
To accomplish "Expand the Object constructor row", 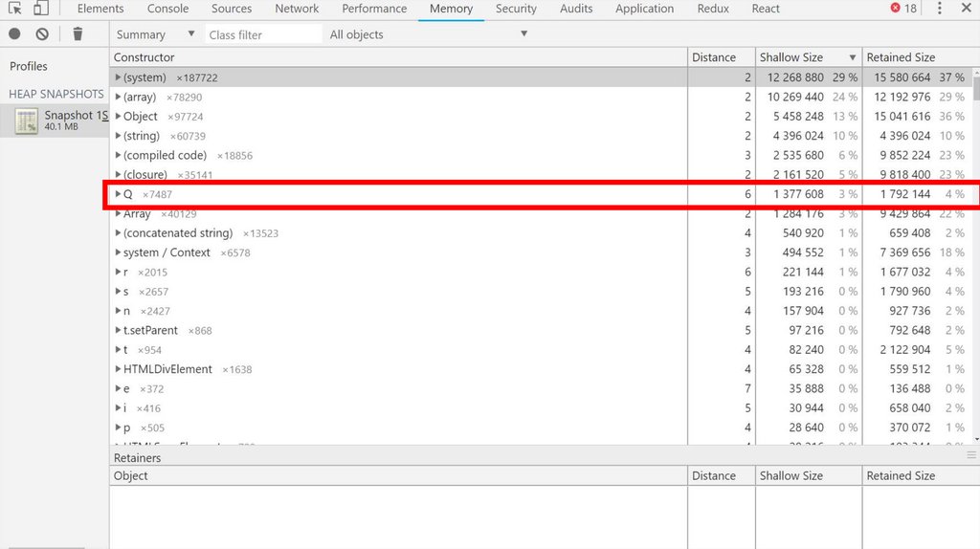I will [x=118, y=116].
